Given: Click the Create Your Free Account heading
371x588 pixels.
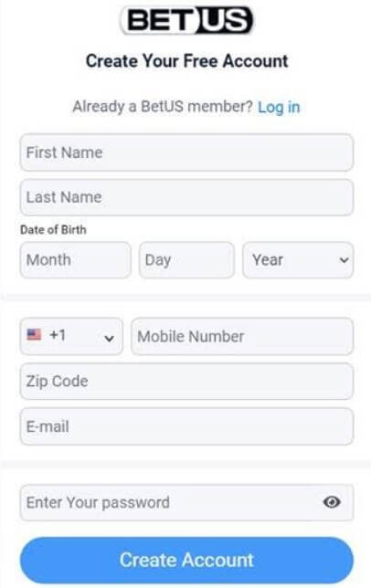Looking at the screenshot, I should coord(186,61).
